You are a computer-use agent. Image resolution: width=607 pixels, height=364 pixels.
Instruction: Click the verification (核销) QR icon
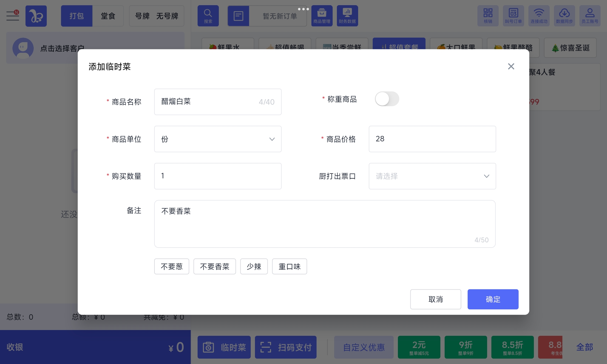pyautogui.click(x=488, y=16)
